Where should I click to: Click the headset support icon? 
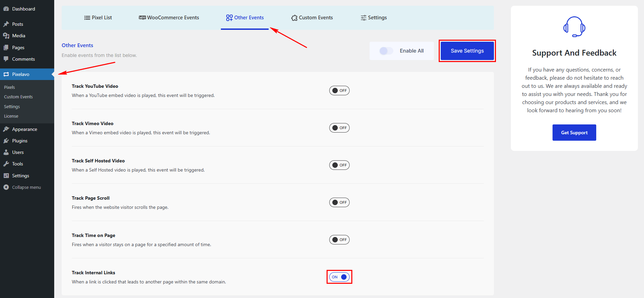574,27
